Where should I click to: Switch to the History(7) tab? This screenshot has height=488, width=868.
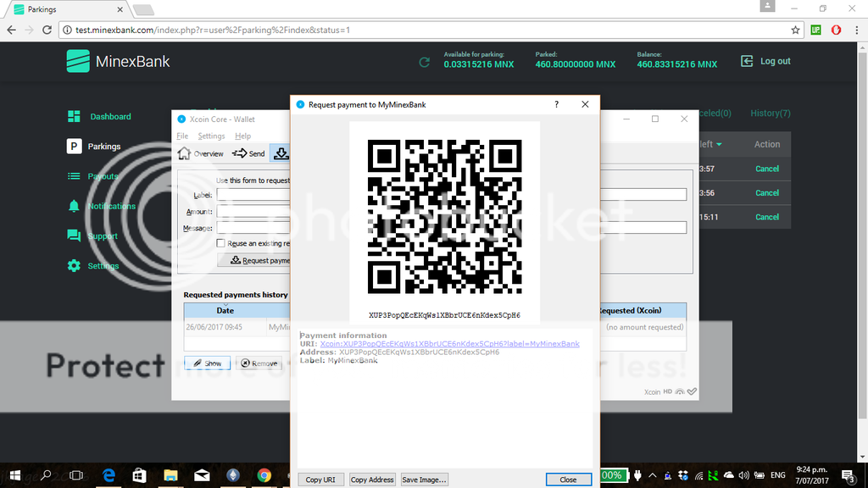[770, 113]
